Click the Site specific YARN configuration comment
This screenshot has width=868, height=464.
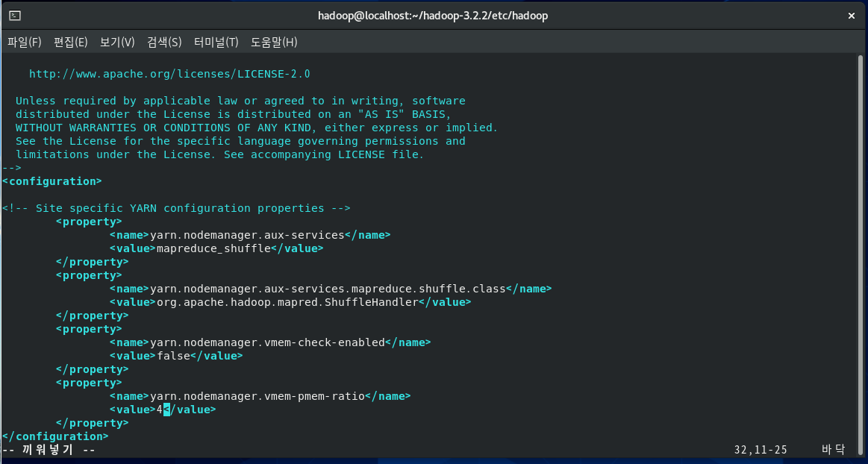pyautogui.click(x=176, y=208)
